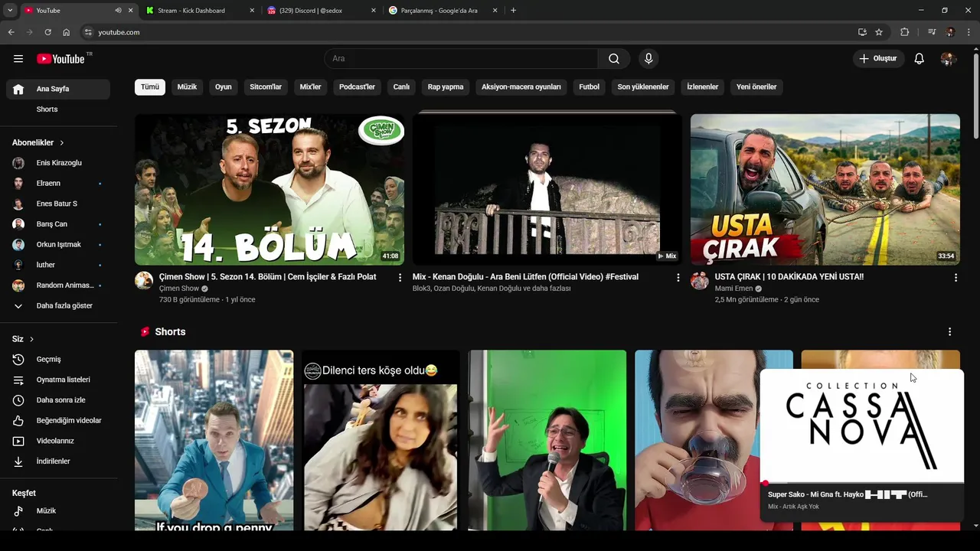Select the Podcast'ler filter chip
Image resolution: width=980 pixels, height=551 pixels.
(357, 87)
